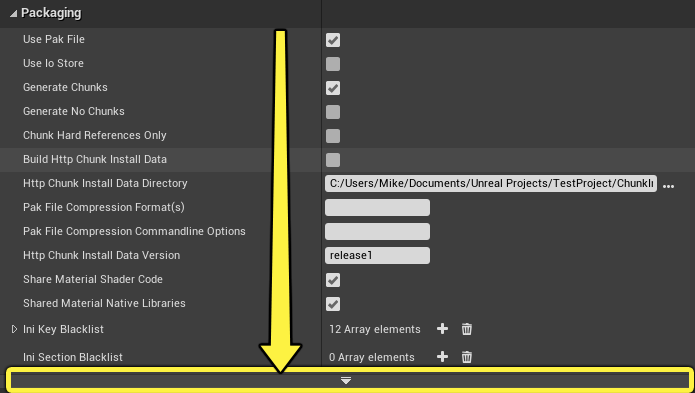
Task: Disable Generate Chunks checkbox
Action: [x=333, y=88]
